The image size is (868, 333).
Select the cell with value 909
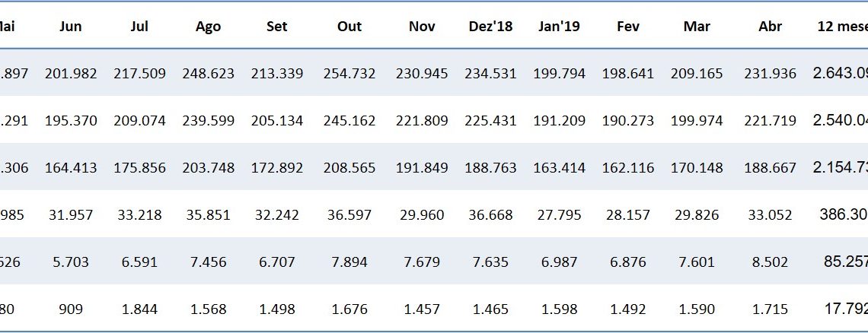coord(71,309)
